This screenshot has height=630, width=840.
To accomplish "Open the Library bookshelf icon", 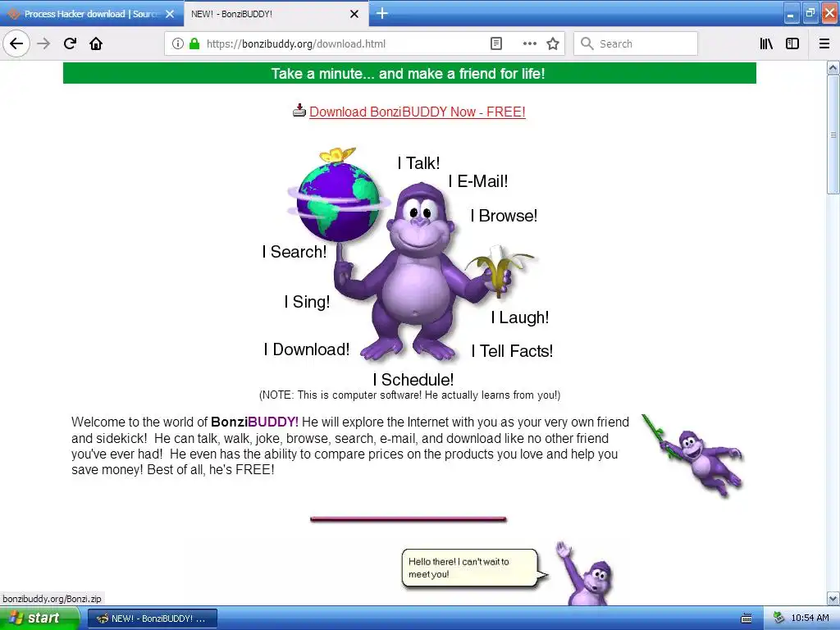I will pyautogui.click(x=767, y=43).
